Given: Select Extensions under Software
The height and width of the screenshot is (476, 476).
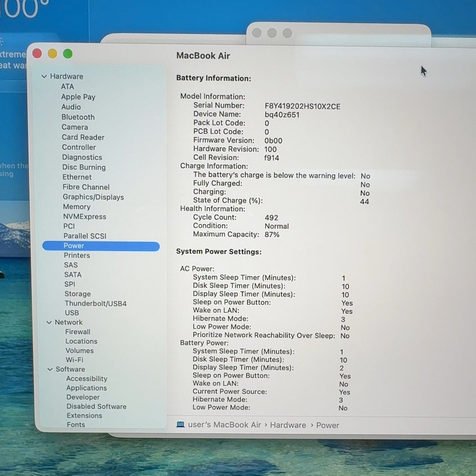Looking at the screenshot, I should coord(85,416).
